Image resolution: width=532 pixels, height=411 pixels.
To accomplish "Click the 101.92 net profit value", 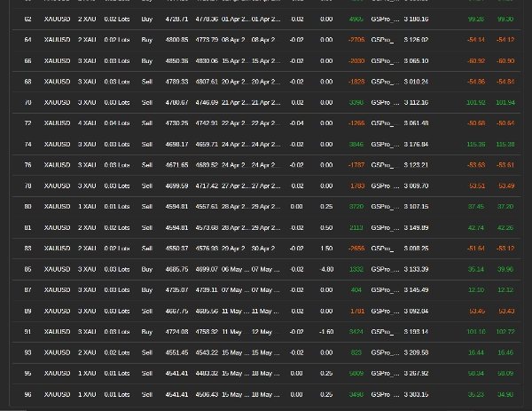I will click(475, 103).
